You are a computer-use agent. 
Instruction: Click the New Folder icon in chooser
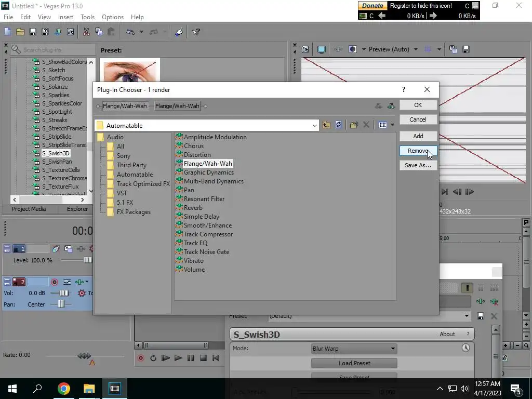click(354, 125)
